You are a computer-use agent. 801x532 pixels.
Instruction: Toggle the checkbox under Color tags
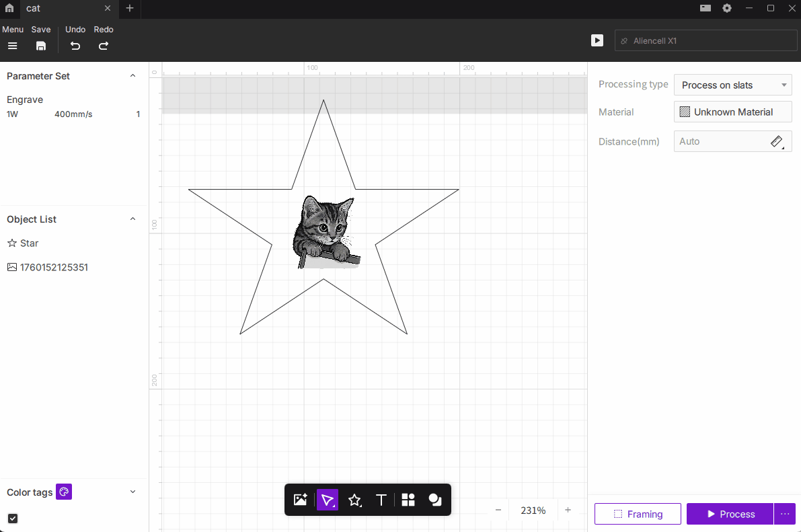13,519
